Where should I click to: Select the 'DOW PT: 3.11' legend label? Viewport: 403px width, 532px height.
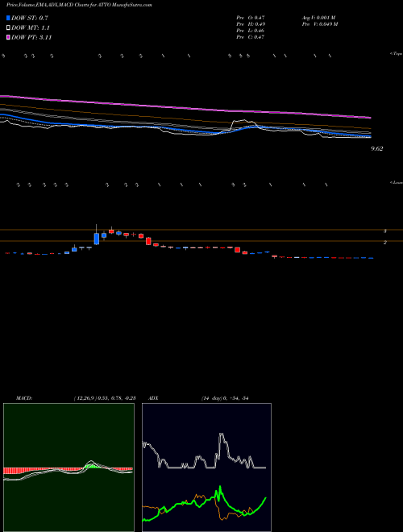click(31, 37)
